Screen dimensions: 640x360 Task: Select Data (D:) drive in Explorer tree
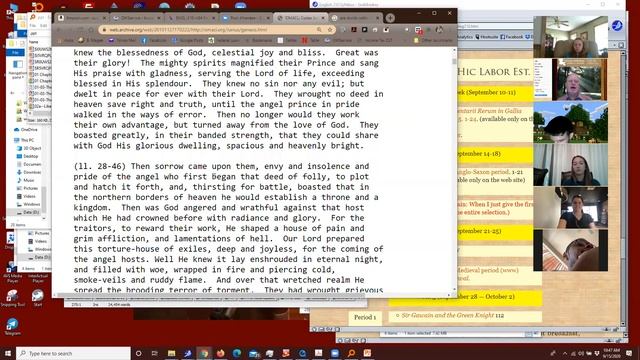28,212
